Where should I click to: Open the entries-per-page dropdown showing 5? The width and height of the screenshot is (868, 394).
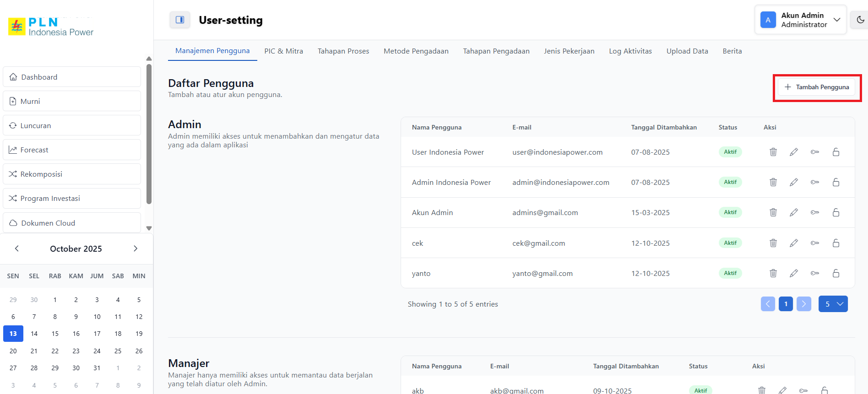coord(833,304)
